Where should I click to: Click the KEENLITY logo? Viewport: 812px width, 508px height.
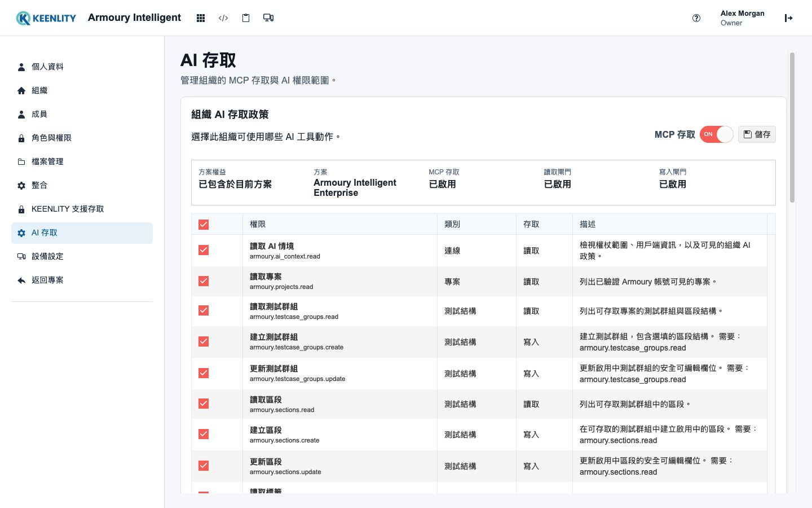tap(46, 18)
